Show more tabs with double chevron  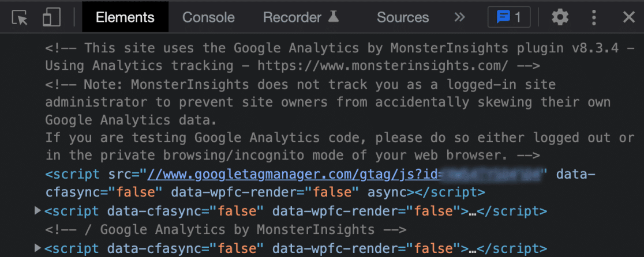tap(459, 17)
